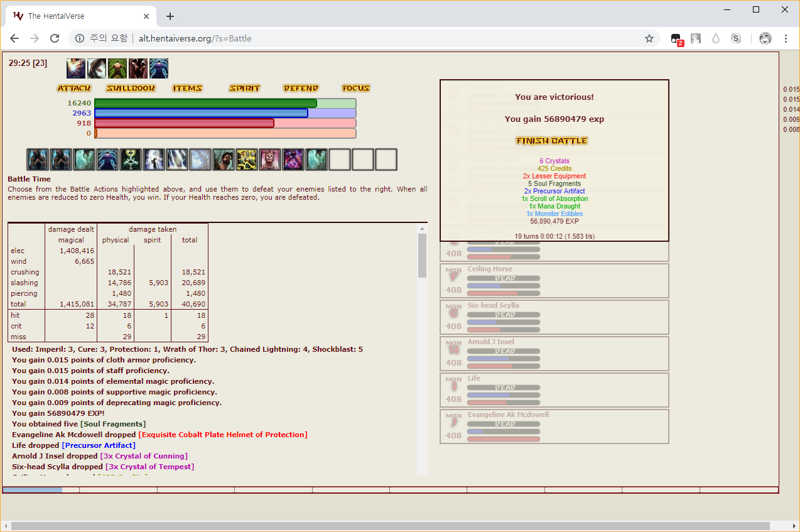Click the first active effect icon at top
This screenshot has width=800, height=532.
point(76,68)
